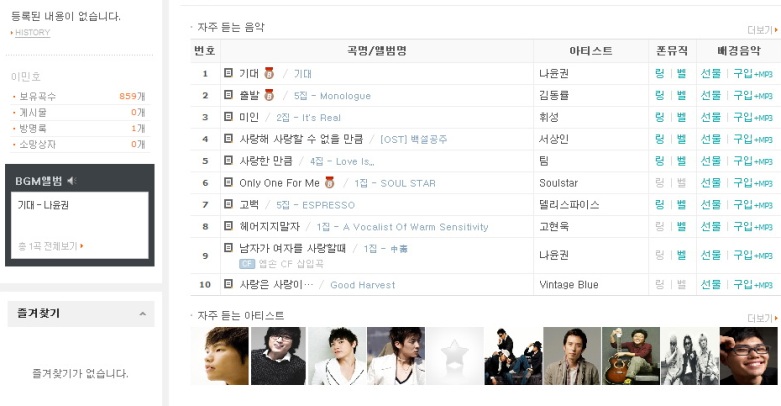The width and height of the screenshot is (781, 406).
Task: Click 선물 for song 미인
Action: click(711, 117)
